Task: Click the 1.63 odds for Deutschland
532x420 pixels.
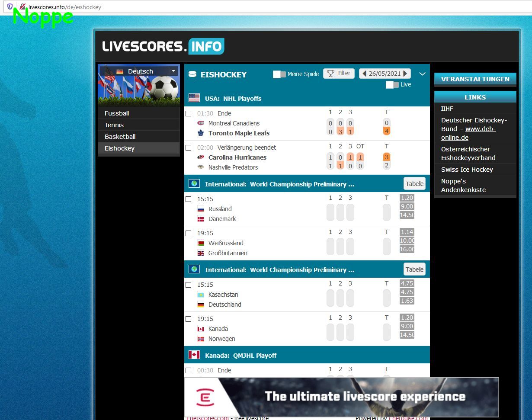Action: [x=407, y=301]
